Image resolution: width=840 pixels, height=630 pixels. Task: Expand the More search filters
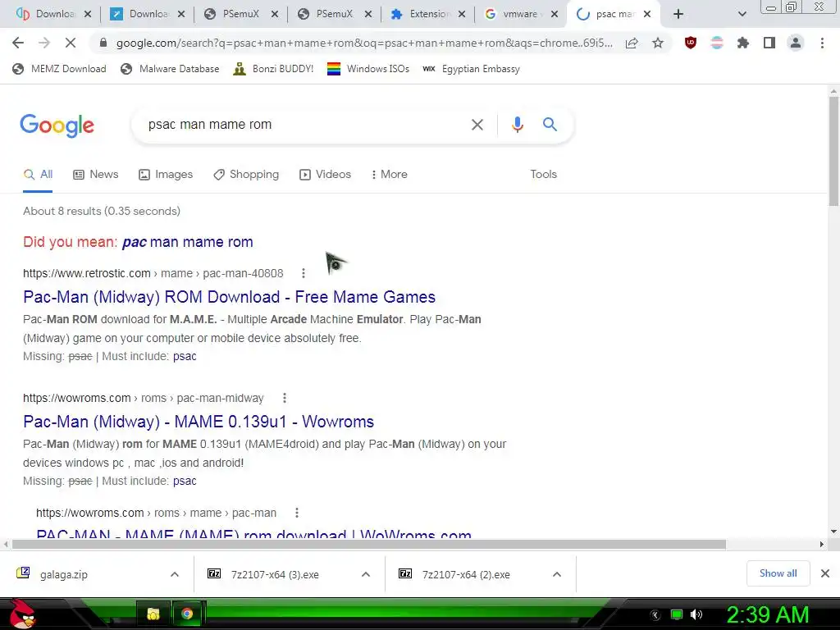389,175
